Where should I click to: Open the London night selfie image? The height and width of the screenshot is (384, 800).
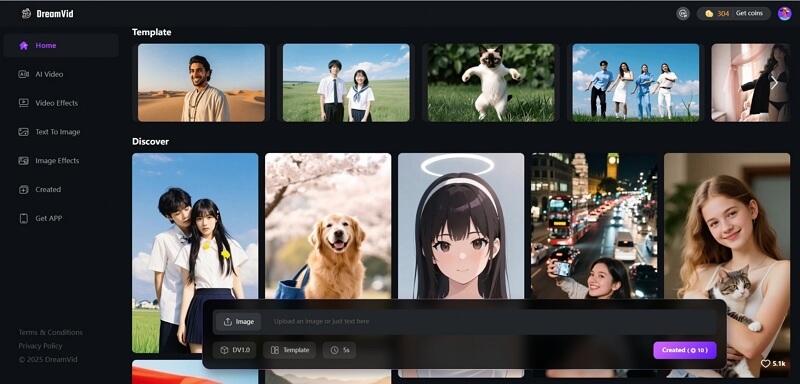pyautogui.click(x=594, y=226)
